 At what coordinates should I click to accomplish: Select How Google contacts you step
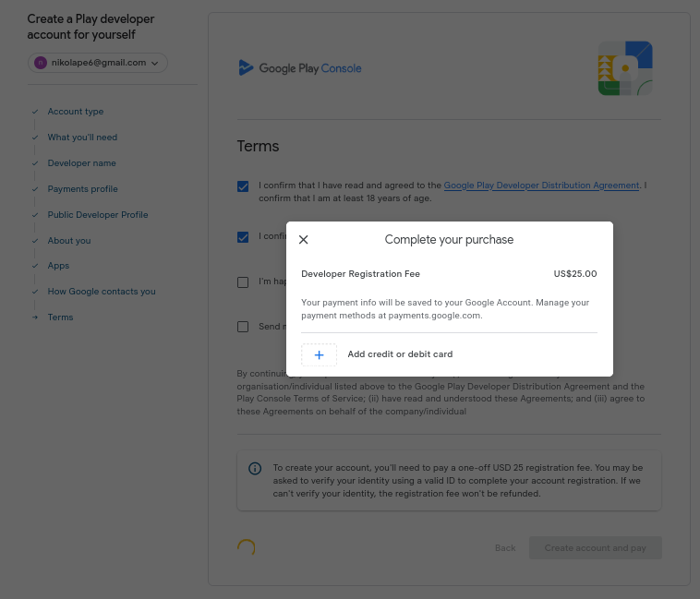(x=102, y=292)
